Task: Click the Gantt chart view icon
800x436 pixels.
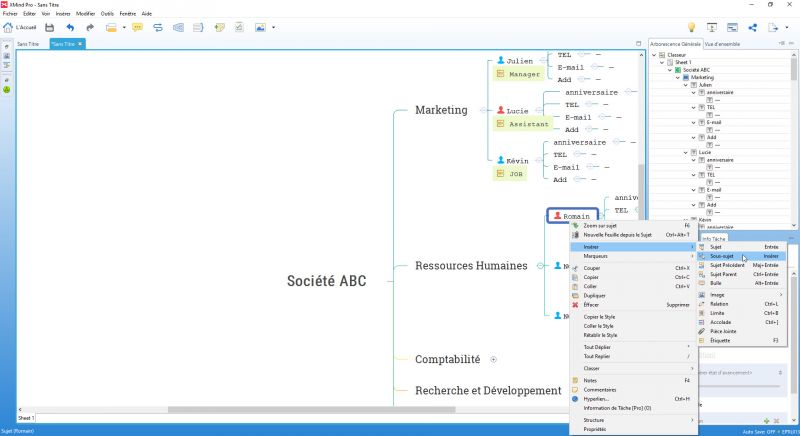Action: coord(732,28)
